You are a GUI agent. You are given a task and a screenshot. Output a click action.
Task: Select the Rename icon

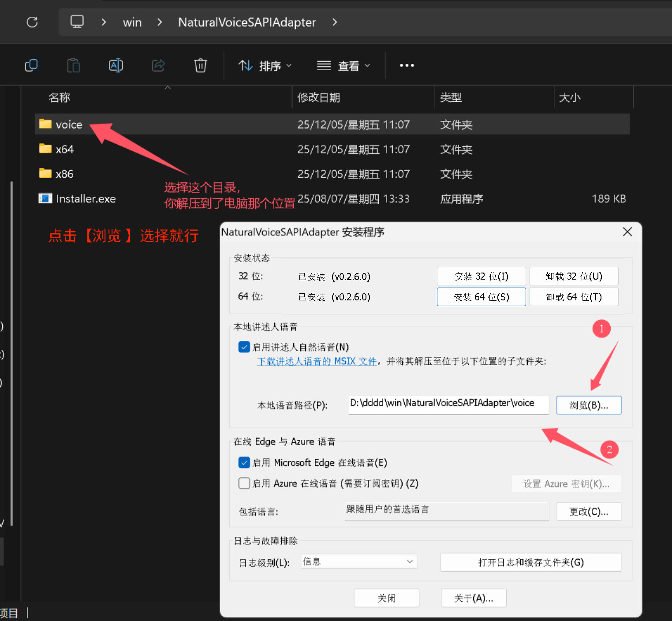coord(116,65)
